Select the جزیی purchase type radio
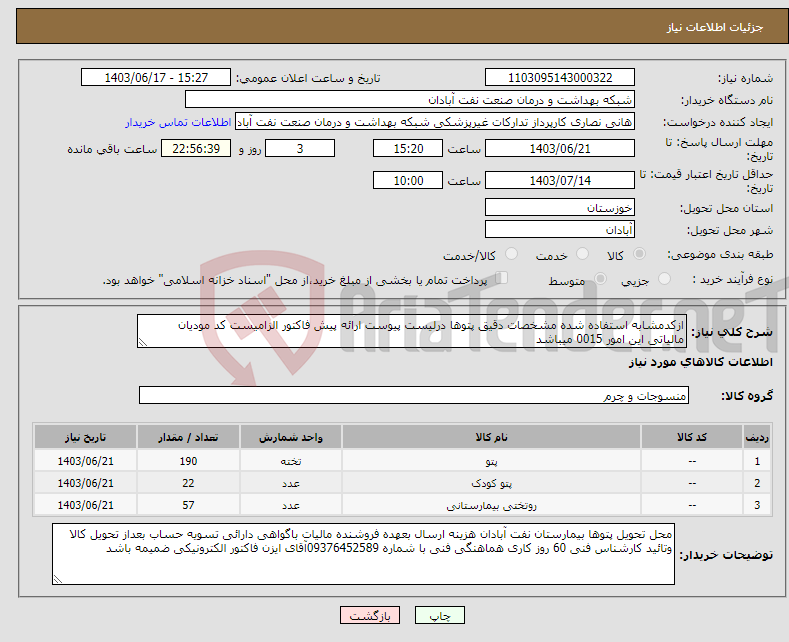This screenshot has width=789, height=642. tap(664, 279)
